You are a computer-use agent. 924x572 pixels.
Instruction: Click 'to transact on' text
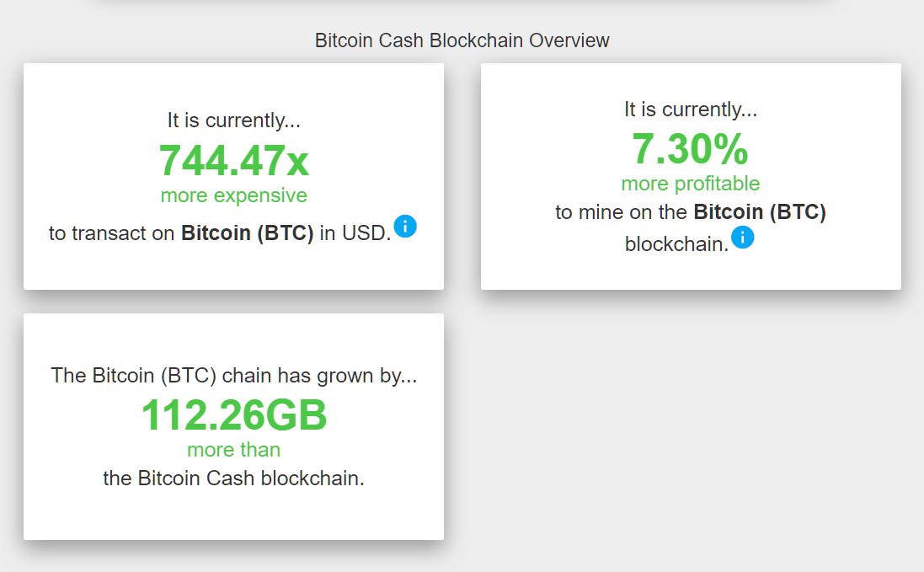111,233
